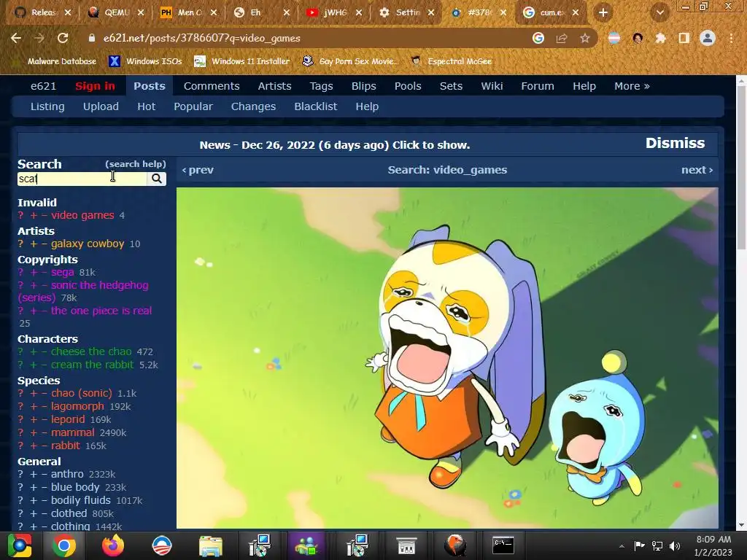Switch to the Settings tab

406,13
